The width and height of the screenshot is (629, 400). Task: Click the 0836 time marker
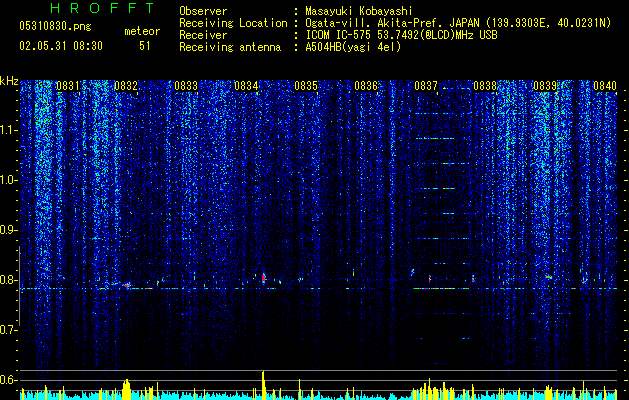(366, 86)
